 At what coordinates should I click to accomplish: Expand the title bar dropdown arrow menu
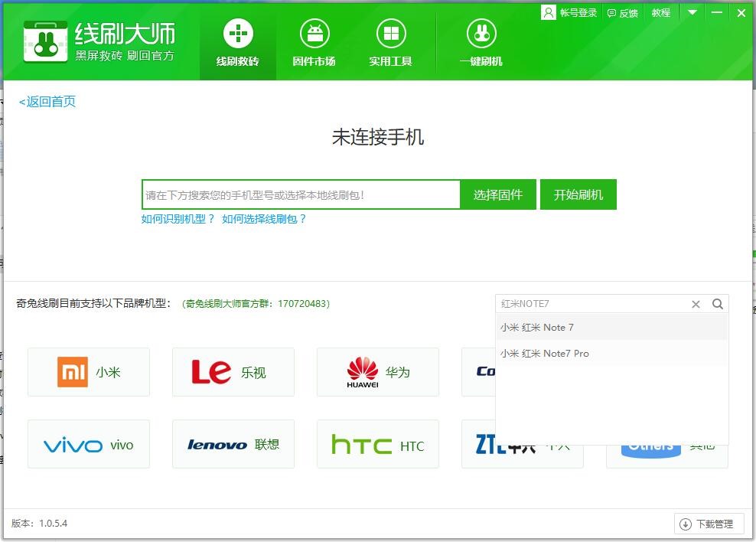pyautogui.click(x=692, y=12)
